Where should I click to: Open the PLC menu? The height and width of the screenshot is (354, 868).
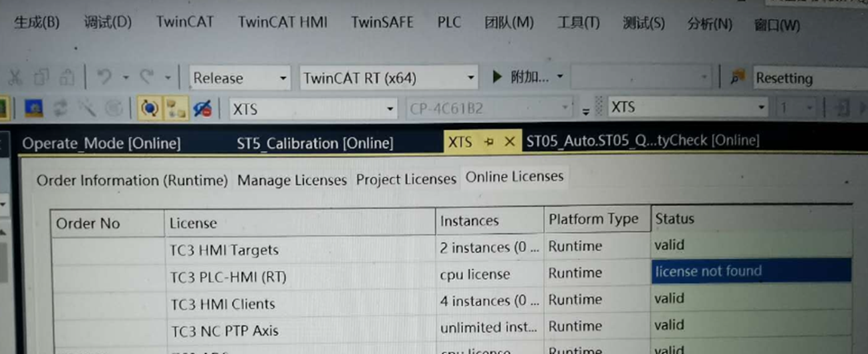[449, 22]
